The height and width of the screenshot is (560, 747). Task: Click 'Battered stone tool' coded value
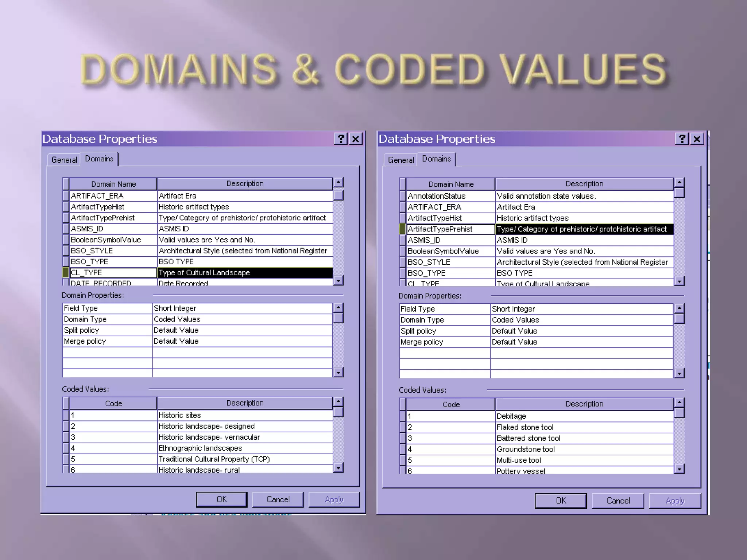pos(584,438)
